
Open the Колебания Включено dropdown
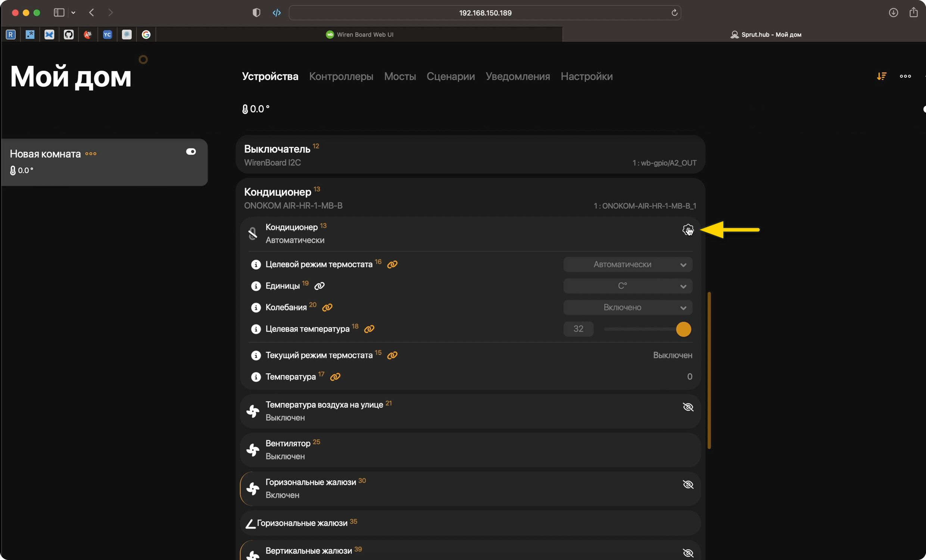(x=627, y=308)
